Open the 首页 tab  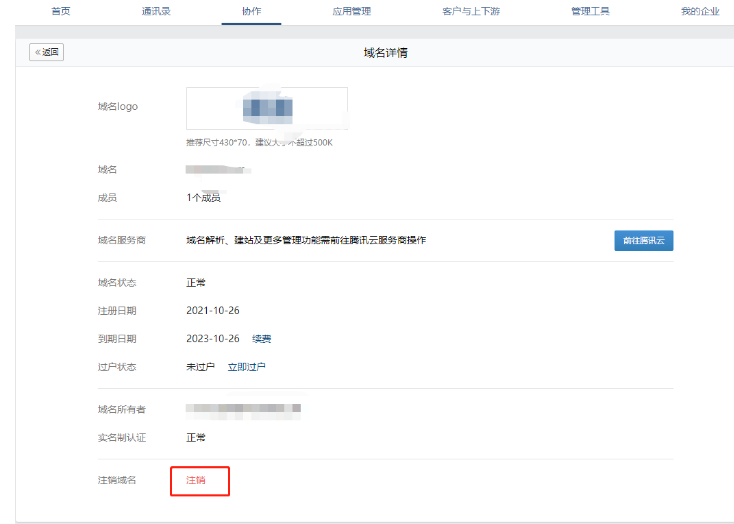(x=61, y=11)
